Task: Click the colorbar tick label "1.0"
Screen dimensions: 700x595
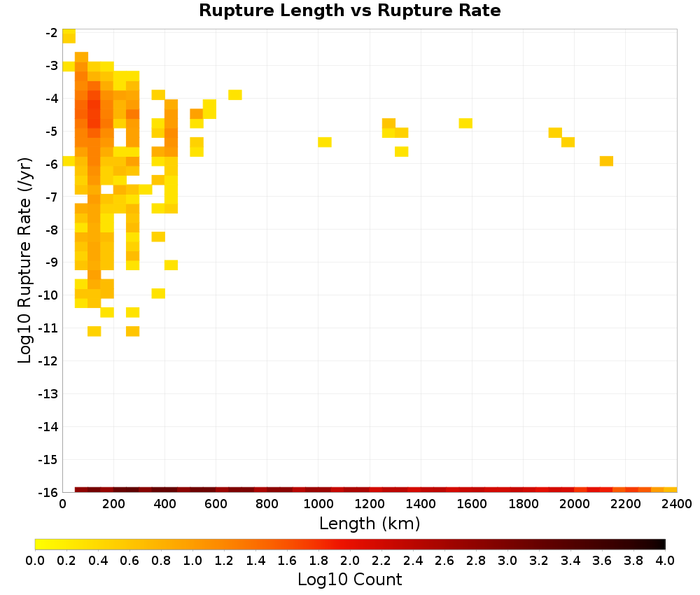Action: click(x=192, y=561)
